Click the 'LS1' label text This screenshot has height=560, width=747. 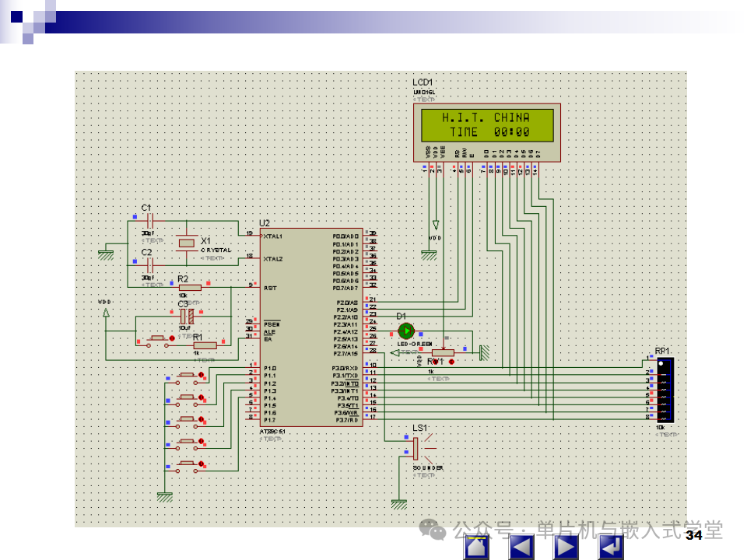tap(419, 428)
